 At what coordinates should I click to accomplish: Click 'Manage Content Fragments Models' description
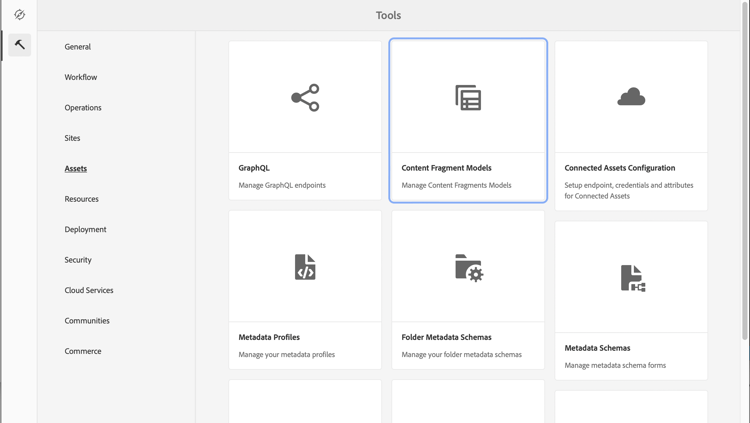(456, 185)
